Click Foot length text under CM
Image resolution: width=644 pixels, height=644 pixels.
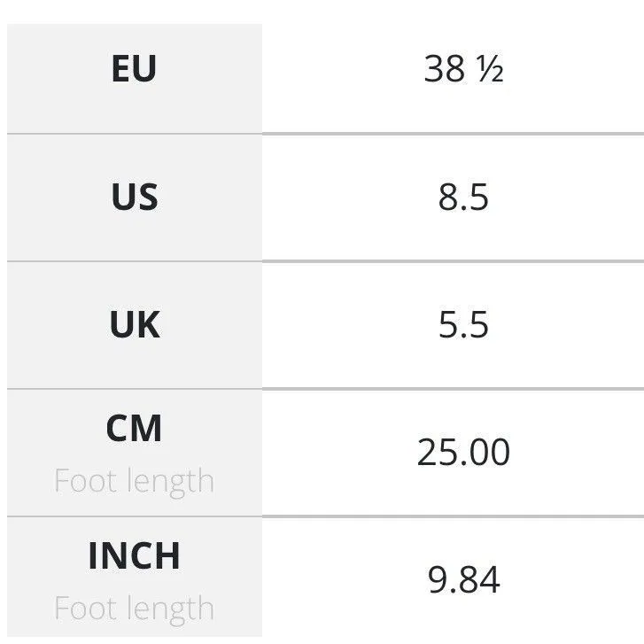tap(134, 481)
